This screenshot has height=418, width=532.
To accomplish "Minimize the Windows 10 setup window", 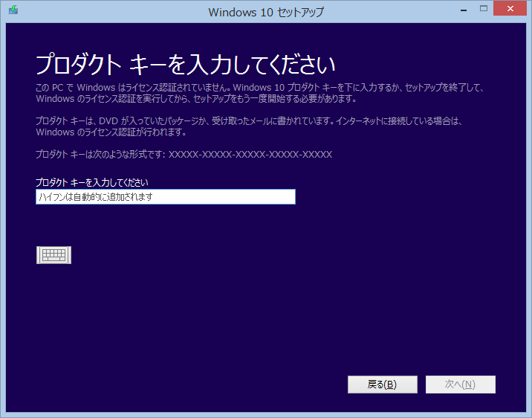I will click(464, 9).
